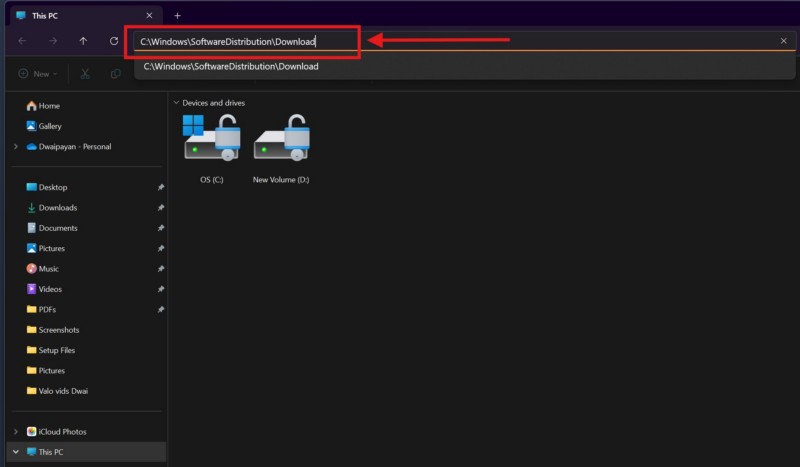Refresh the current folder view

(114, 41)
